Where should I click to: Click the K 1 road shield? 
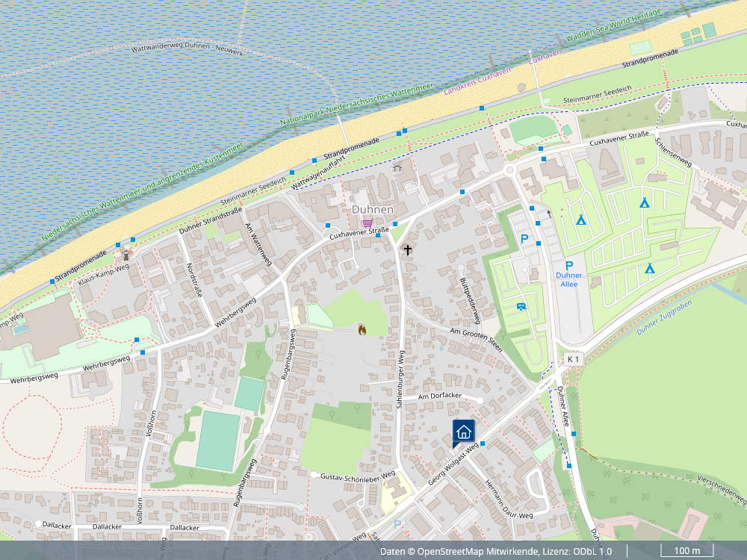click(573, 359)
